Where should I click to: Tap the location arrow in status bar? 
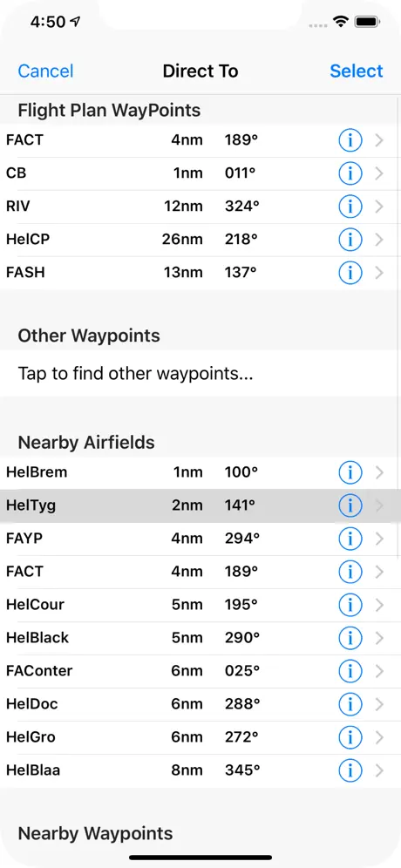click(75, 22)
